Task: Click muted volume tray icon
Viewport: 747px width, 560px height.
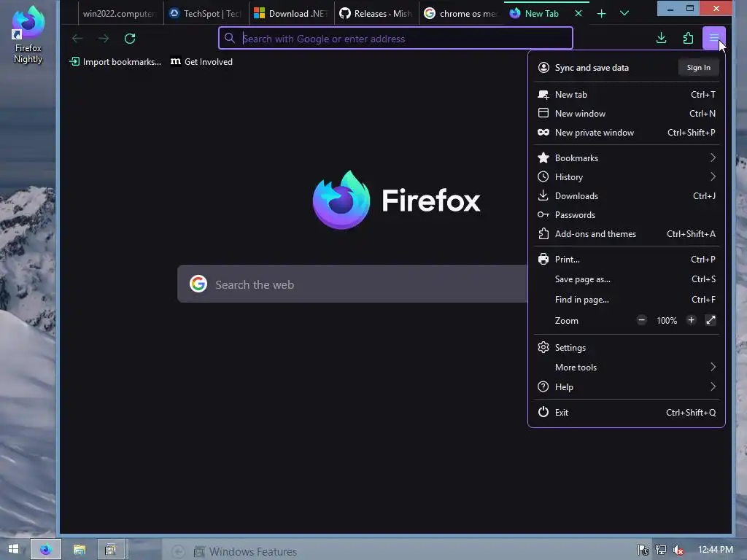Action: pos(678,550)
